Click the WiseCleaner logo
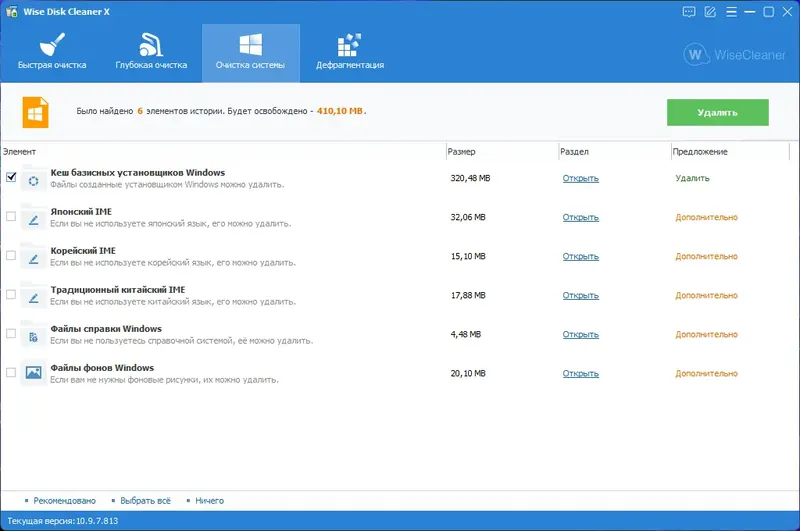 pos(735,55)
